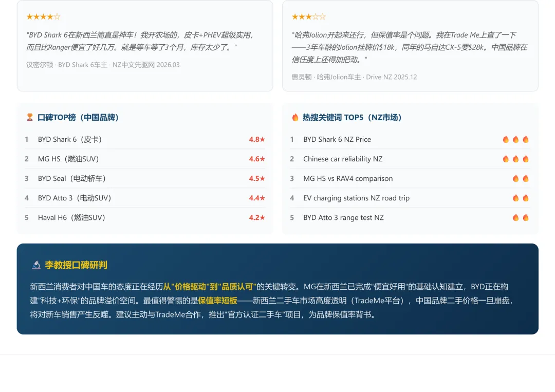Open the keyword BYD Shark 6 NZ Price
Image resolution: width=555 pixels, height=392 pixels.
tap(337, 139)
